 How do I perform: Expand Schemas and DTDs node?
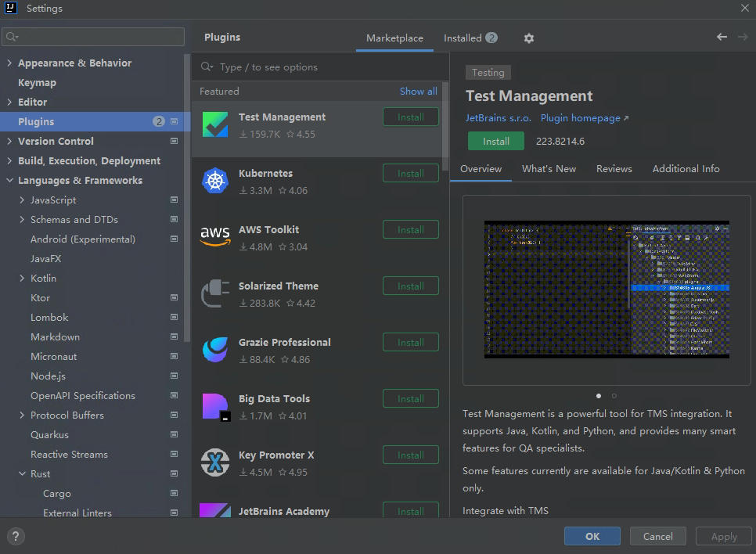point(22,219)
